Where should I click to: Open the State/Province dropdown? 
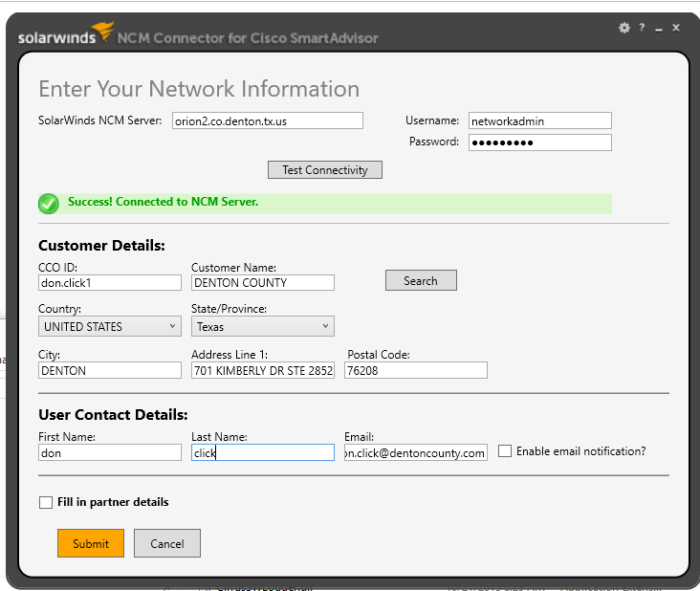point(262,326)
